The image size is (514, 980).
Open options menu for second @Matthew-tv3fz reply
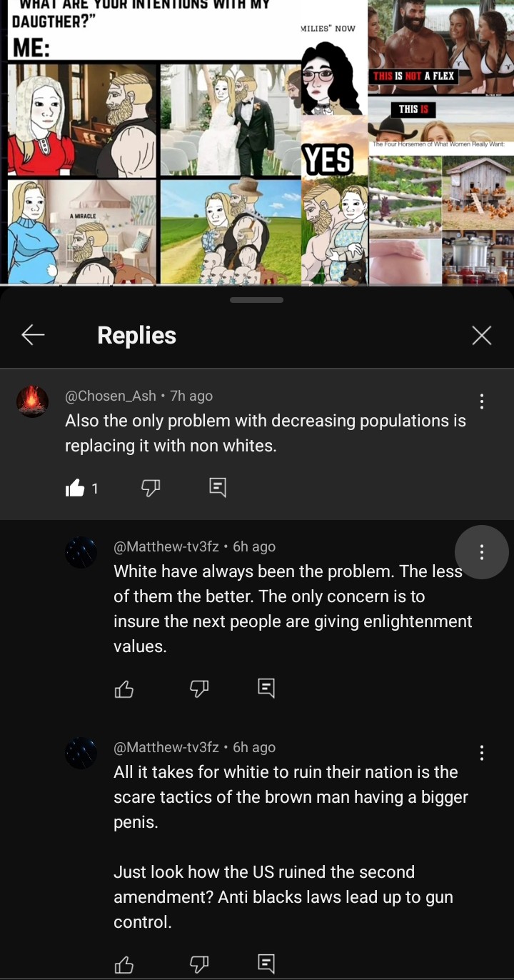coord(482,753)
